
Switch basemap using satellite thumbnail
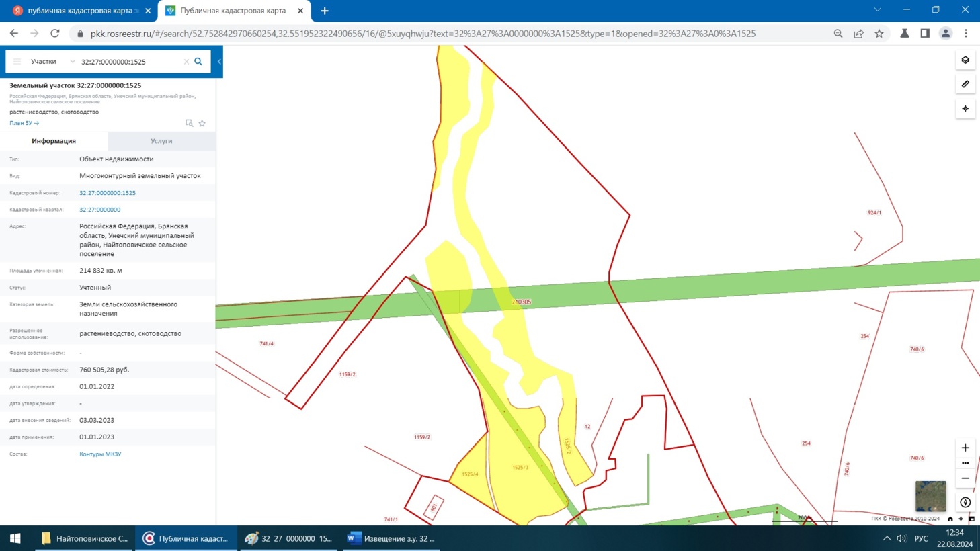(x=930, y=497)
